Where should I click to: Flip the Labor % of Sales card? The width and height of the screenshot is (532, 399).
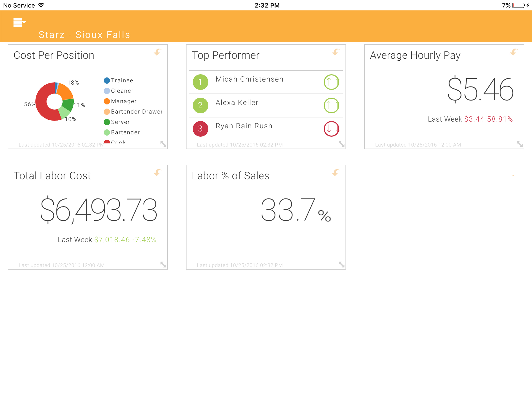[336, 173]
